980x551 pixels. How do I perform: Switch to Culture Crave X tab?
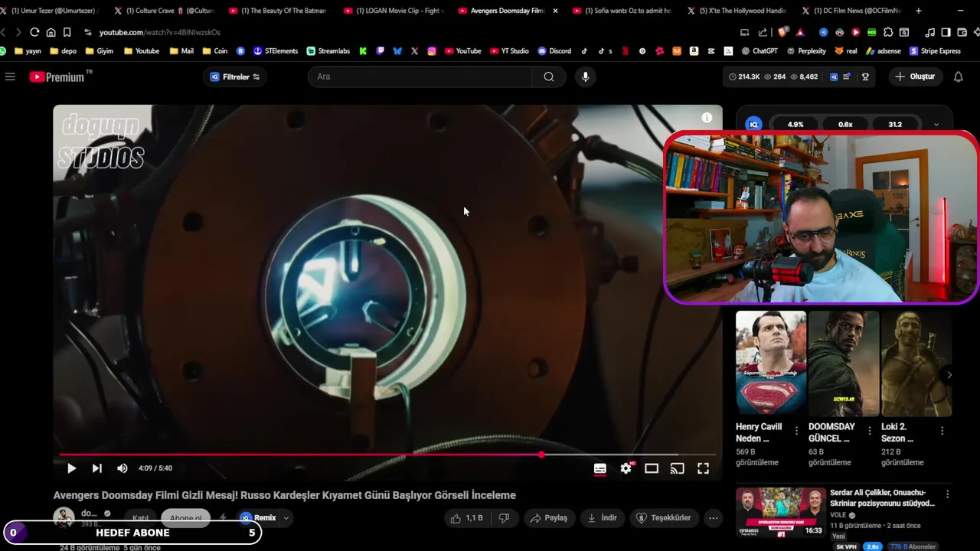[165, 11]
